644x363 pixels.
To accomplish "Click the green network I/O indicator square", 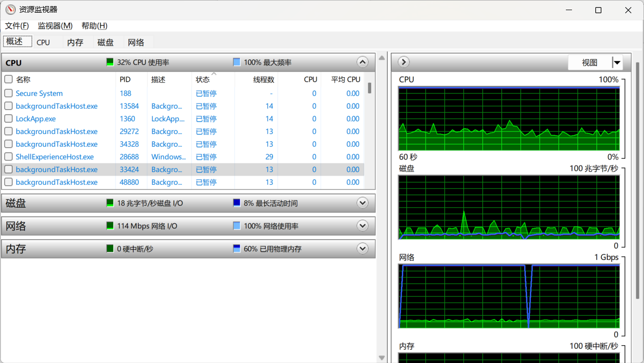I will click(x=110, y=225).
